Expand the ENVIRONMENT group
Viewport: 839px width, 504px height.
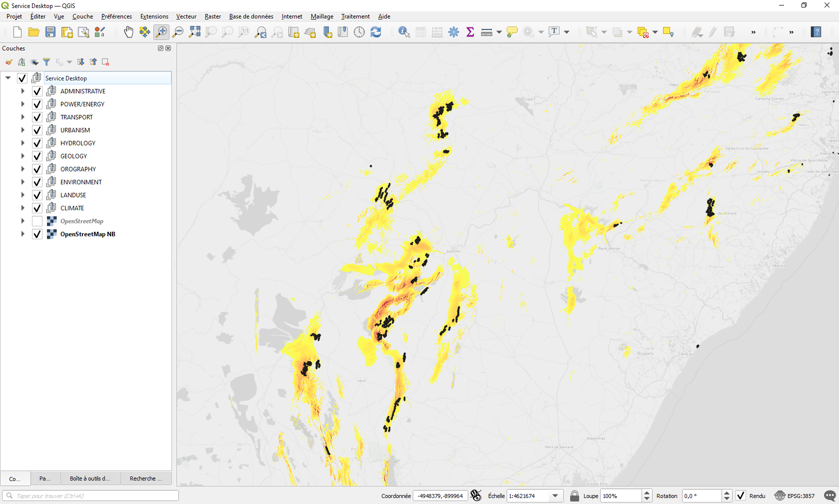click(22, 182)
